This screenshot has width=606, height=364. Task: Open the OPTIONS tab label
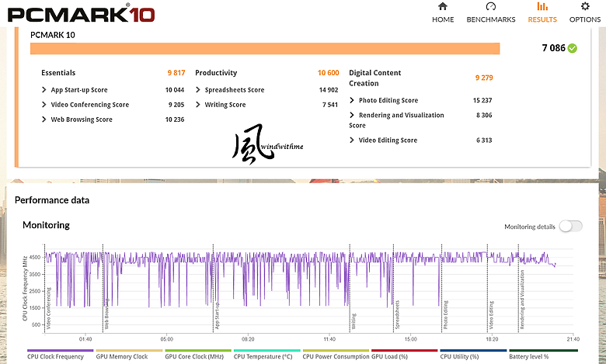tap(585, 19)
